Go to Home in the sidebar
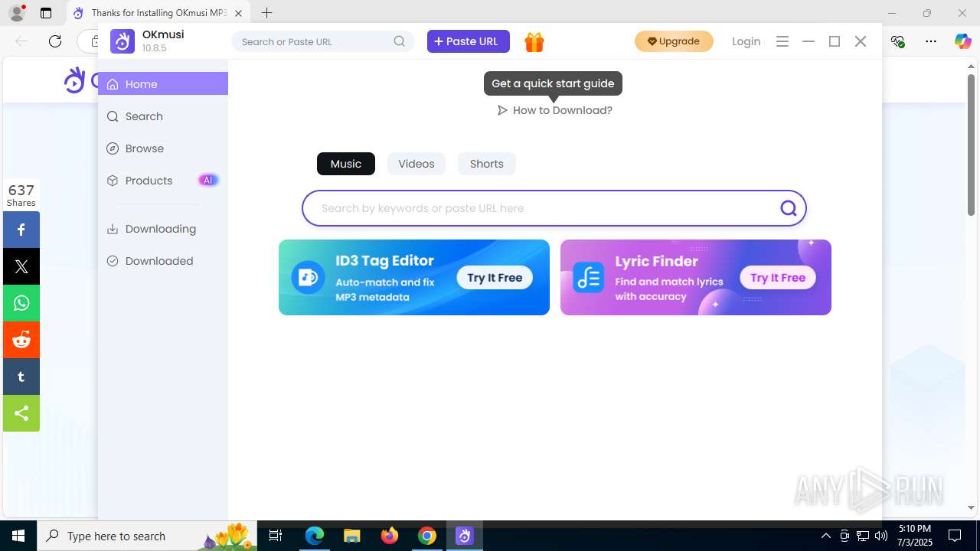The width and height of the screenshot is (980, 551). [x=163, y=84]
